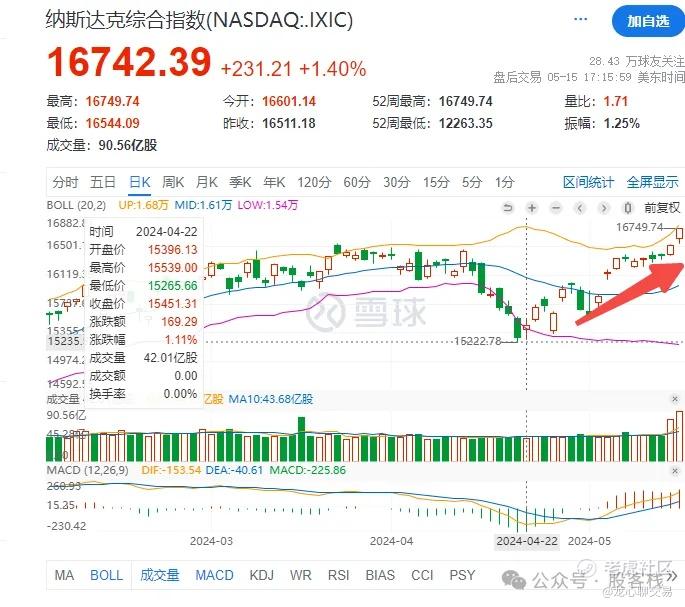
Task: Click the 52周最低 value 12263.35
Action: [466, 123]
